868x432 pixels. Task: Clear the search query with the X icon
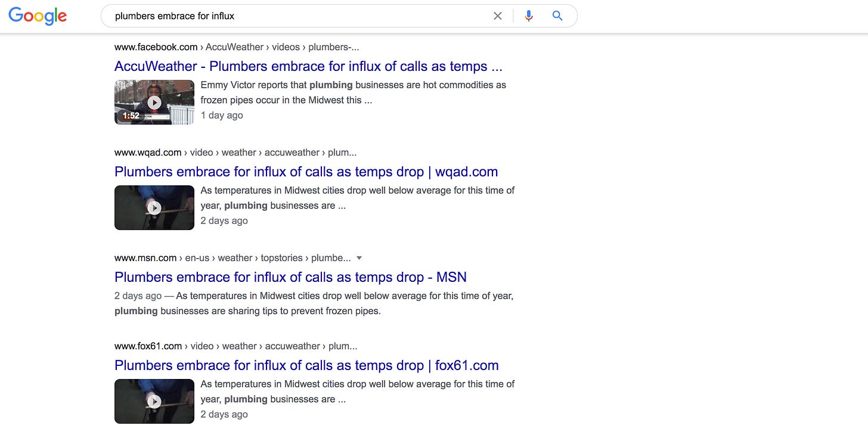coord(498,16)
